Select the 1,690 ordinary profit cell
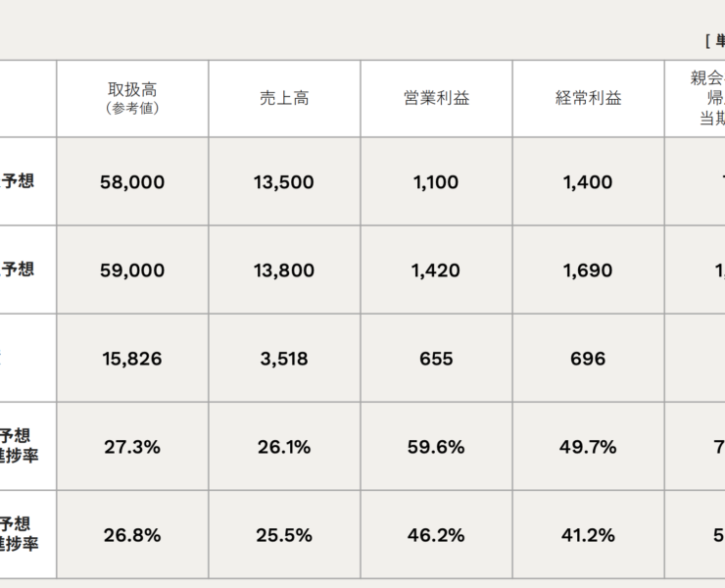Viewport: 725px width, 588px height. click(x=589, y=270)
